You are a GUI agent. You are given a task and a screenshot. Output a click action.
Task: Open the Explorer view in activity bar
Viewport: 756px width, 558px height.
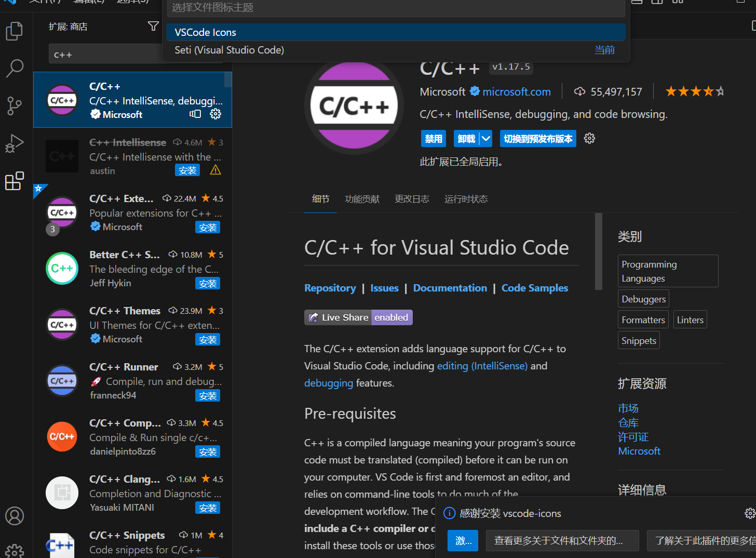point(15,31)
